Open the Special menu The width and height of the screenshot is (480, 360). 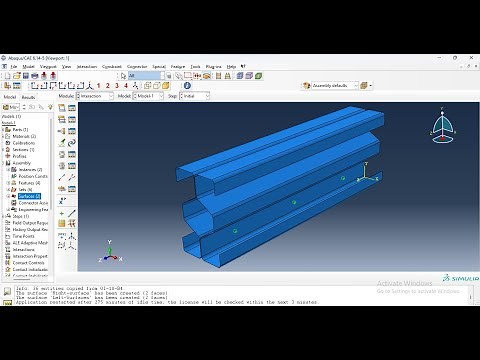coord(159,67)
